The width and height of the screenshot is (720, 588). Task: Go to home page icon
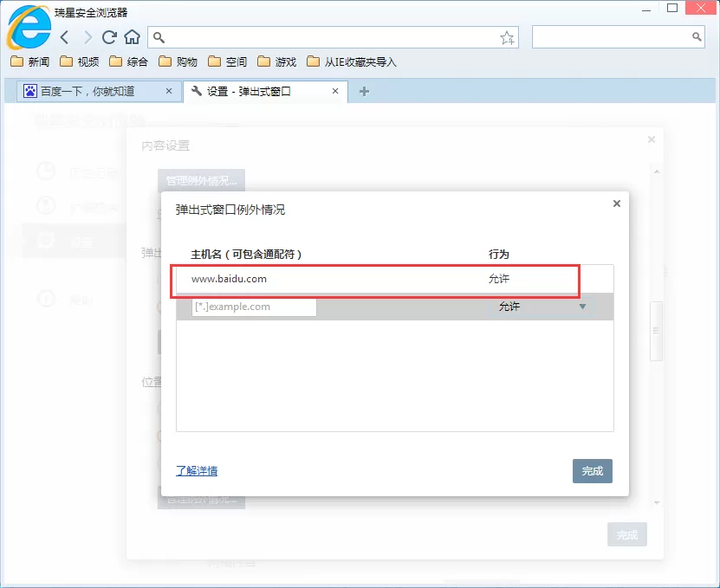pos(133,37)
